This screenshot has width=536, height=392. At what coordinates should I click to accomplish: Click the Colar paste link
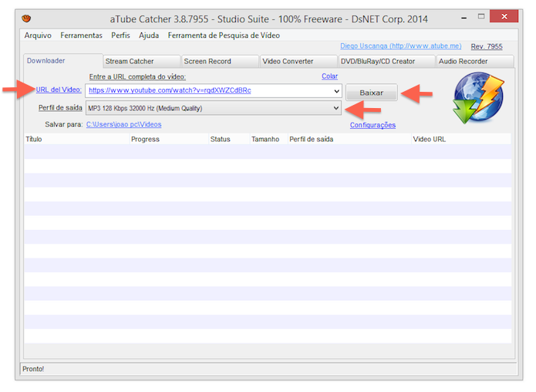[x=329, y=76]
